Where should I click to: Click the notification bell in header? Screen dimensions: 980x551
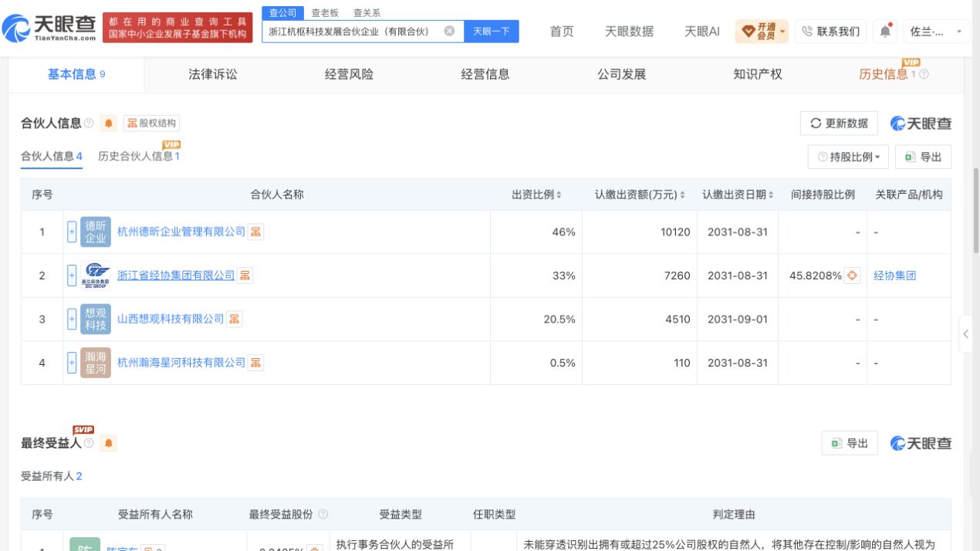(x=885, y=31)
